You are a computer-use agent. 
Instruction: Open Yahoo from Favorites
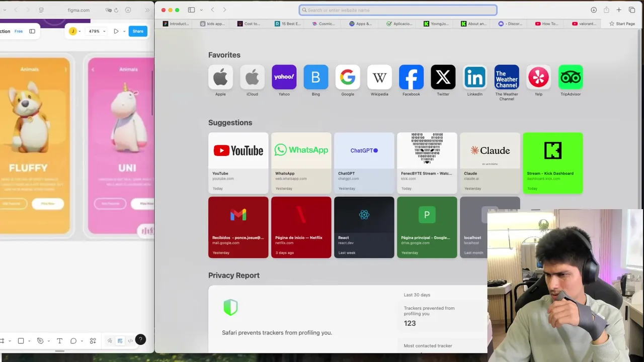[284, 77]
